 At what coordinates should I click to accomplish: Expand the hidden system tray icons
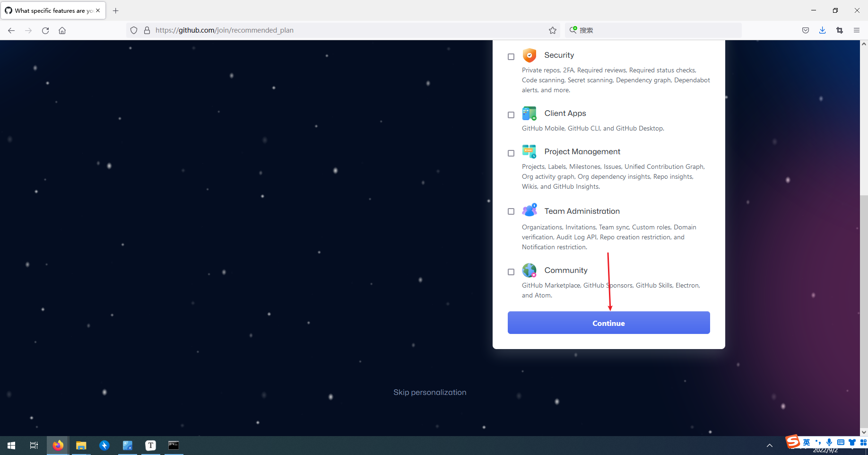tap(770, 446)
